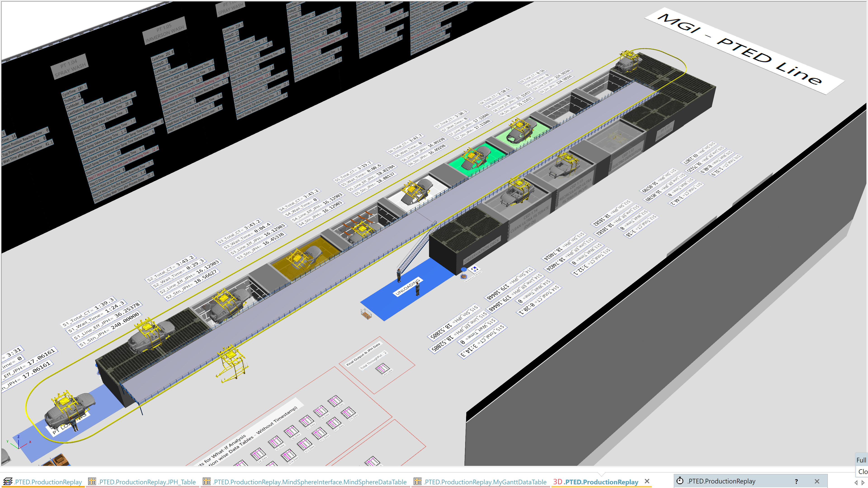The height and width of the screenshot is (488, 868).
Task: Close the 3D .PTED.ProductionReplay tab
Action: tap(647, 481)
